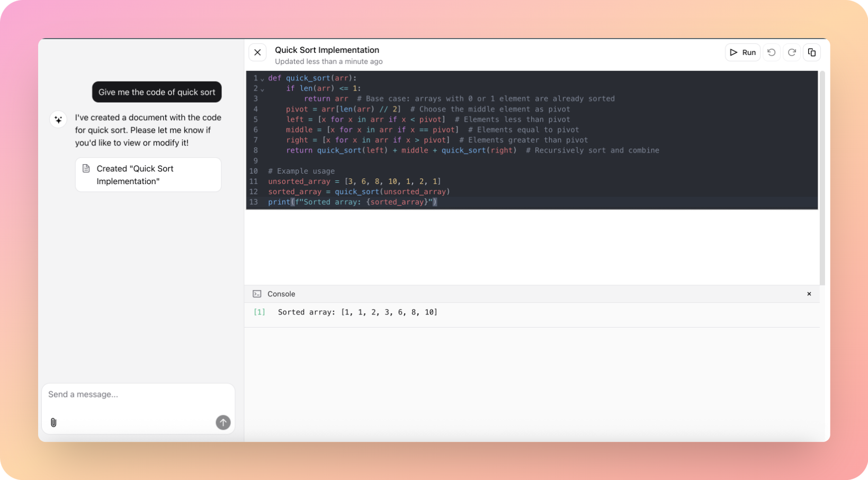
Task: Click the Quick Sort Implementation title
Action: [x=327, y=50]
